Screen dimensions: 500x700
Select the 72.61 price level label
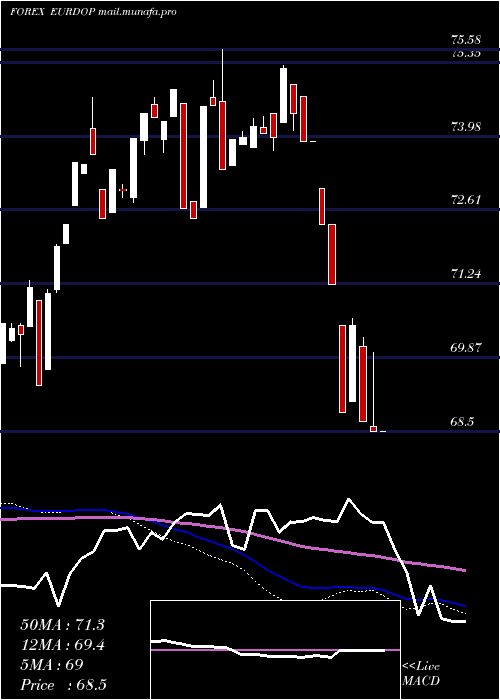tap(466, 200)
